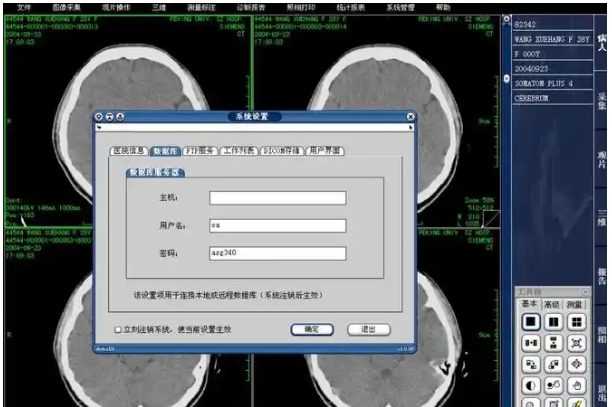Click second round icon in System Settings title bar
Screen dimensions: 612x407
point(109,116)
